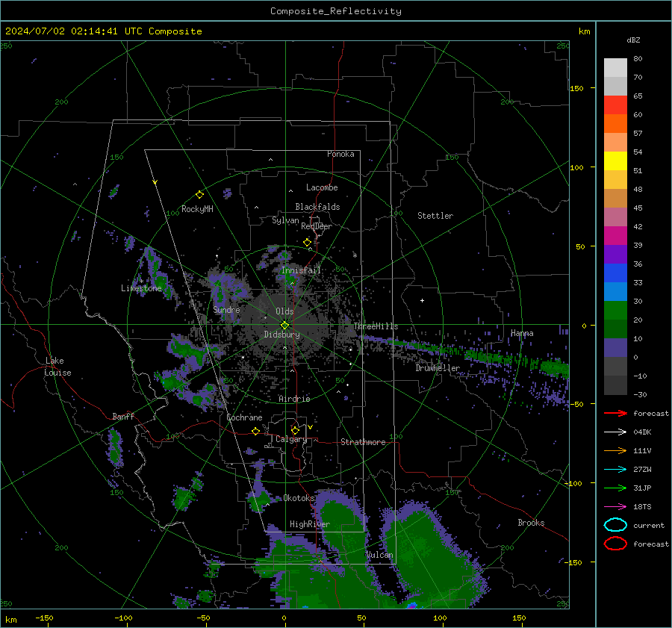This screenshot has width=672, height=628.
Task: Click the cyan 'current' ellipse legend icon
Action: [x=615, y=525]
